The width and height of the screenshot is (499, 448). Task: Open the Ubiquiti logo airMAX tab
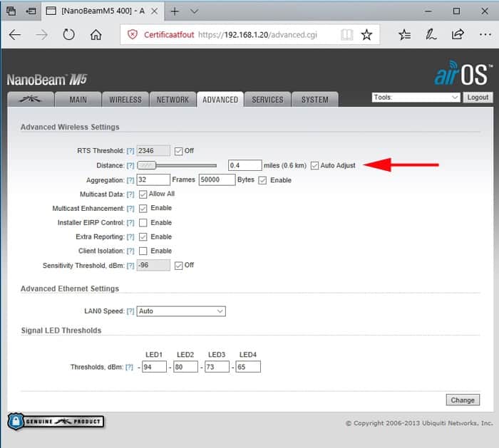30,100
